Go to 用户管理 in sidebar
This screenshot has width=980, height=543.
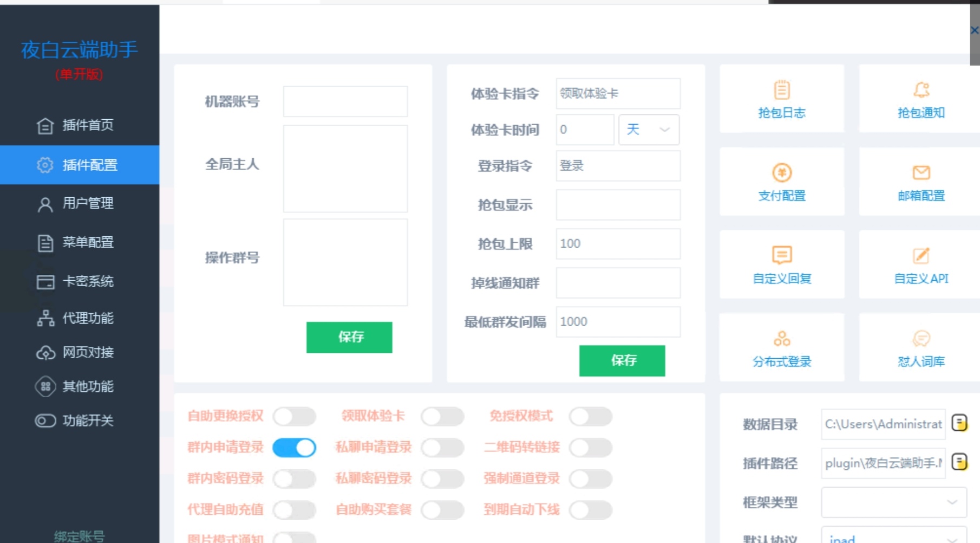coord(87,204)
